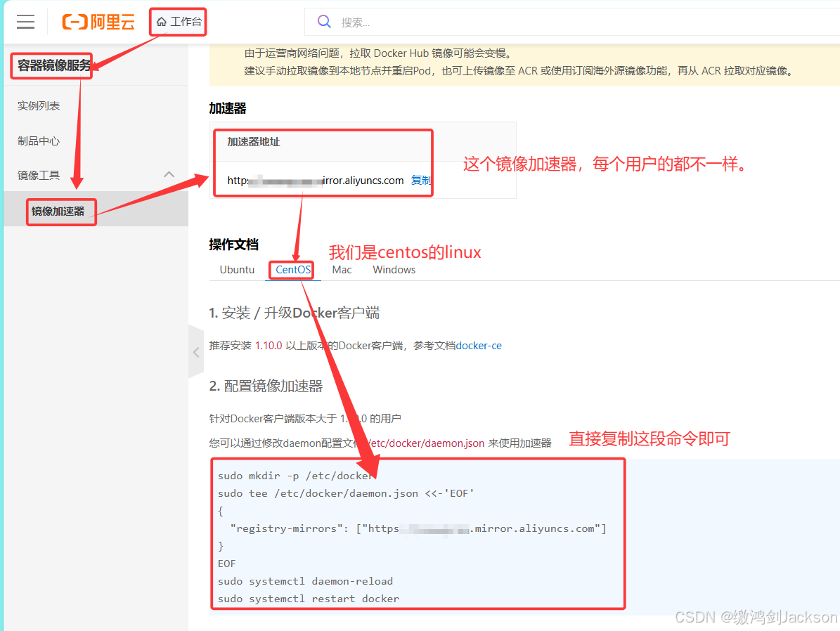
Task: Switch to the Windows tab
Action: pos(394,269)
